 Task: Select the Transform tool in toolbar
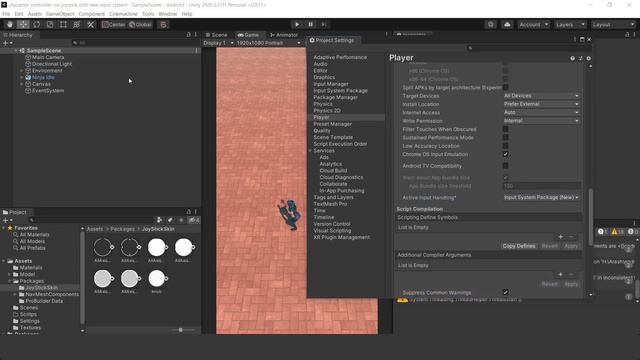(x=76, y=24)
